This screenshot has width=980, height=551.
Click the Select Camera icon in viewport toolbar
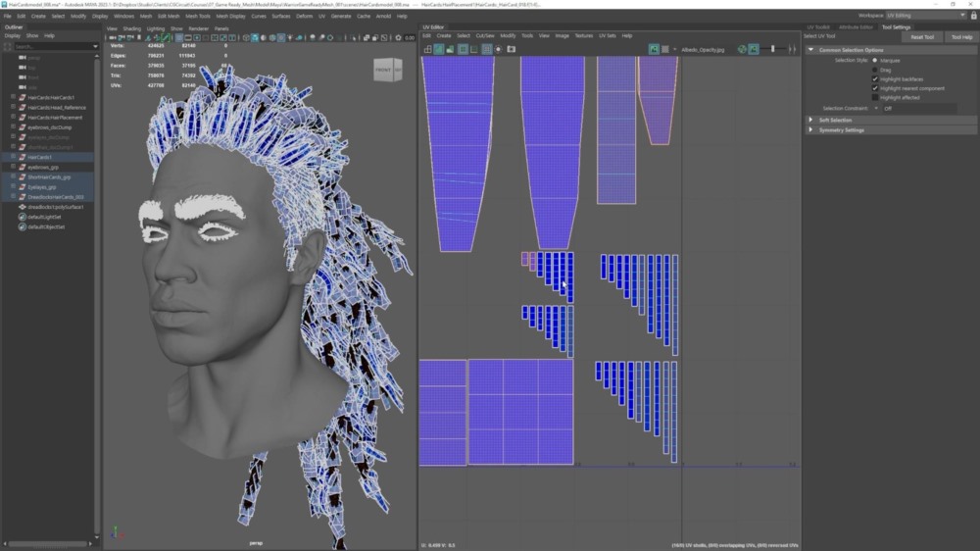coord(112,37)
